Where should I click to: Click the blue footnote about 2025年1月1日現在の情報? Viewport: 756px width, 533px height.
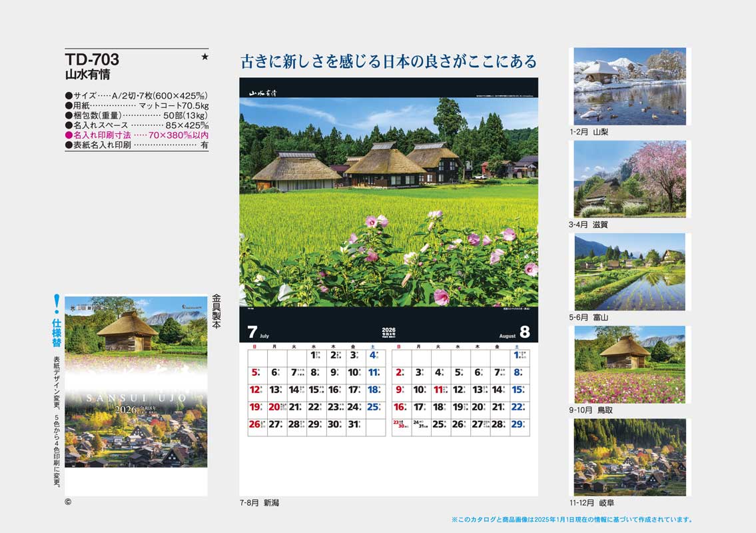[572, 520]
